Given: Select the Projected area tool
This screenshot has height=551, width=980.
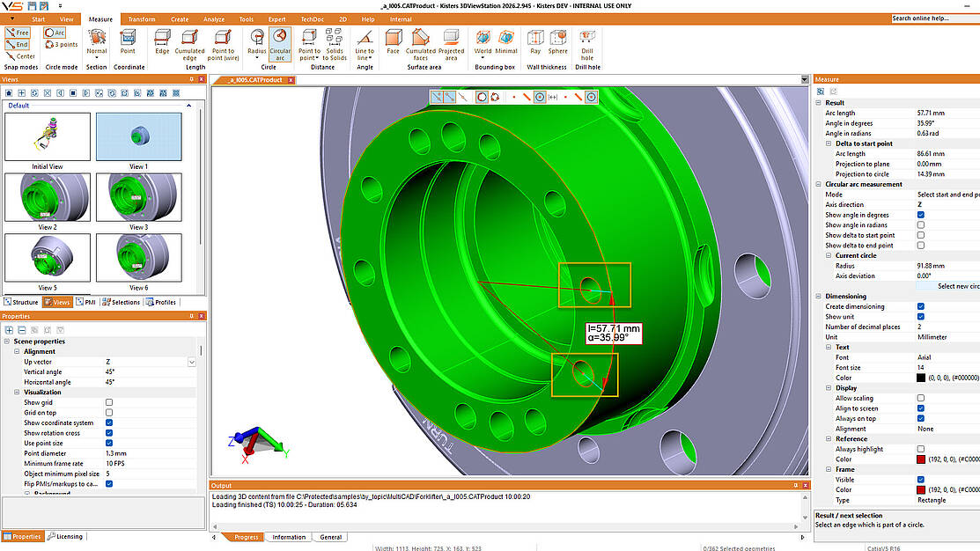Looking at the screenshot, I should click(451, 44).
